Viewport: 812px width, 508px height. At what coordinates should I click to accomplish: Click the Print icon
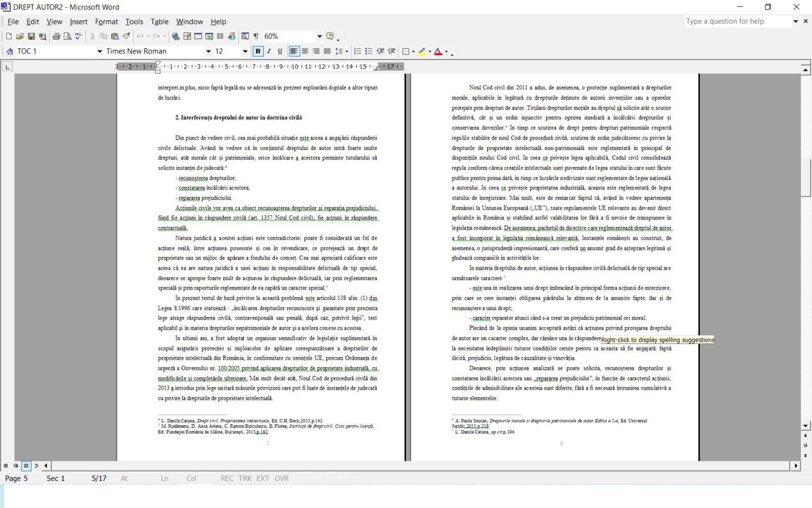[x=56, y=36]
